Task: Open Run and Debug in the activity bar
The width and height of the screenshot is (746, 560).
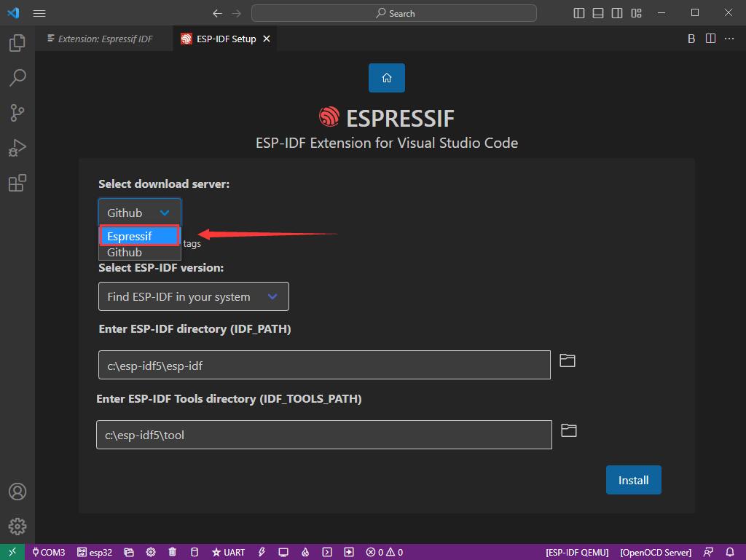Action: point(17,148)
